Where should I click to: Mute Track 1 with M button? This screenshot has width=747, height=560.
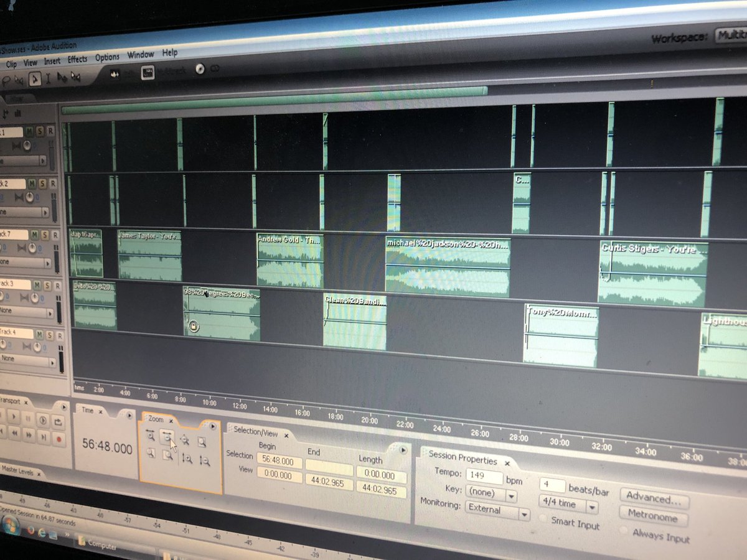[x=29, y=131]
